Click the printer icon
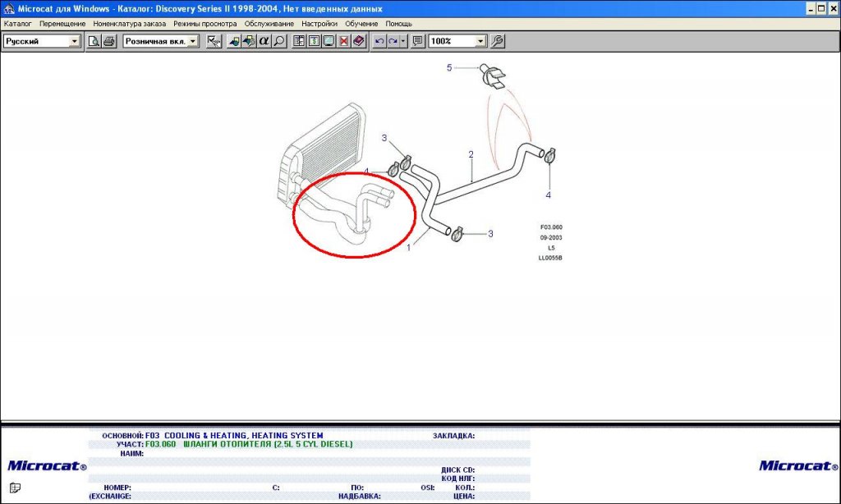 click(x=109, y=41)
